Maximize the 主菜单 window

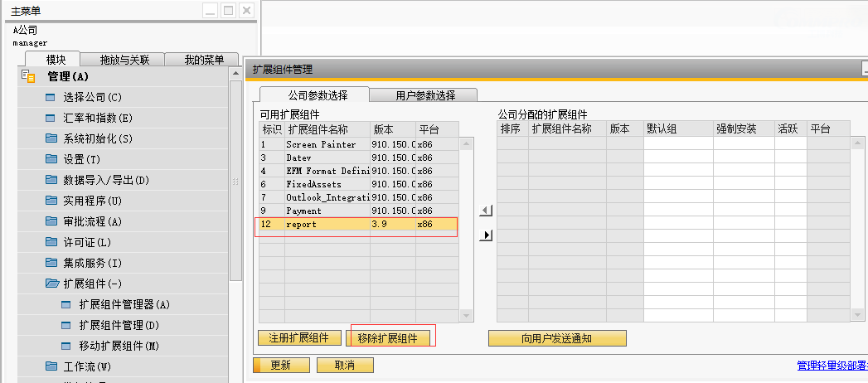229,10
